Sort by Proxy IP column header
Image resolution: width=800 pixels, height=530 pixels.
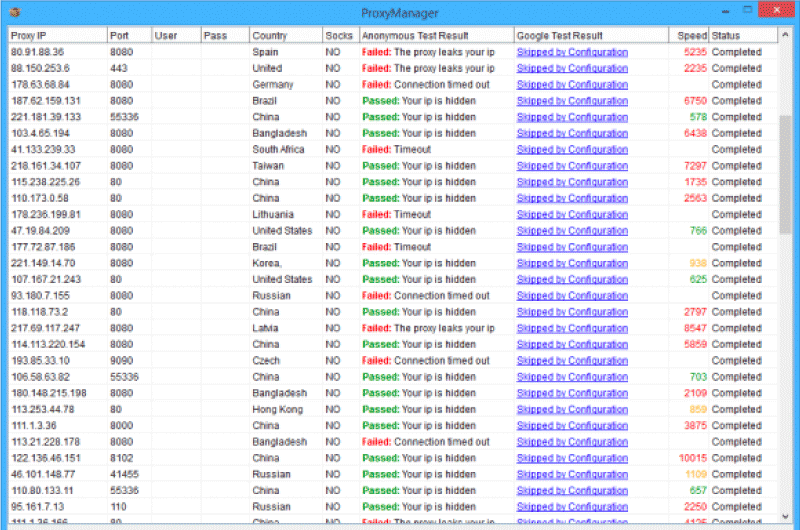click(58, 35)
